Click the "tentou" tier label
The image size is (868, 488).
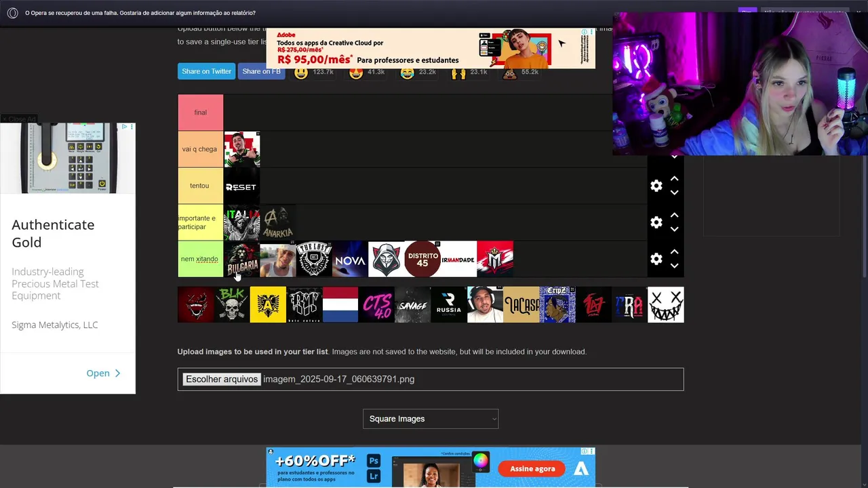tap(200, 186)
